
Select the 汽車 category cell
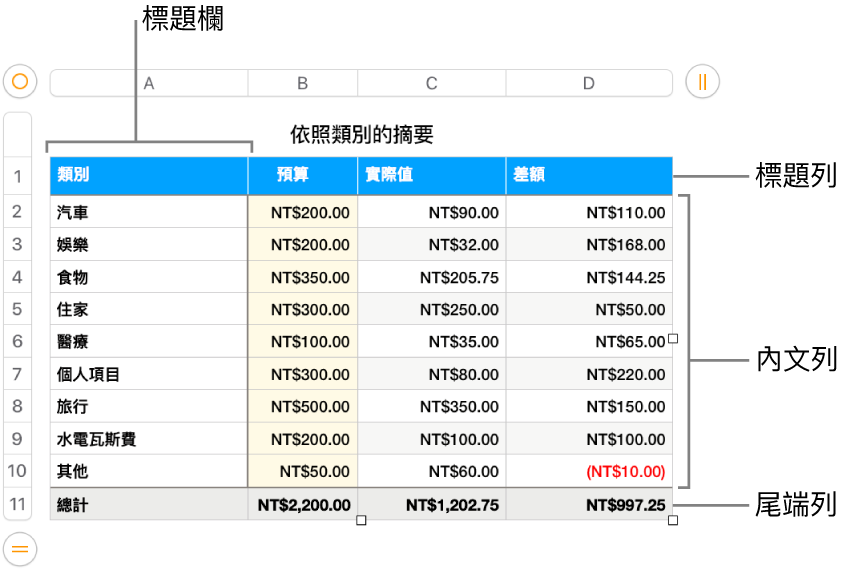coord(148,212)
